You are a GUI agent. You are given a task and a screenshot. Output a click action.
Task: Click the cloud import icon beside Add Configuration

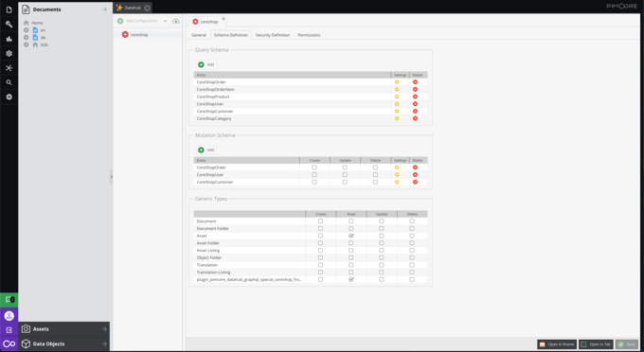click(x=176, y=21)
